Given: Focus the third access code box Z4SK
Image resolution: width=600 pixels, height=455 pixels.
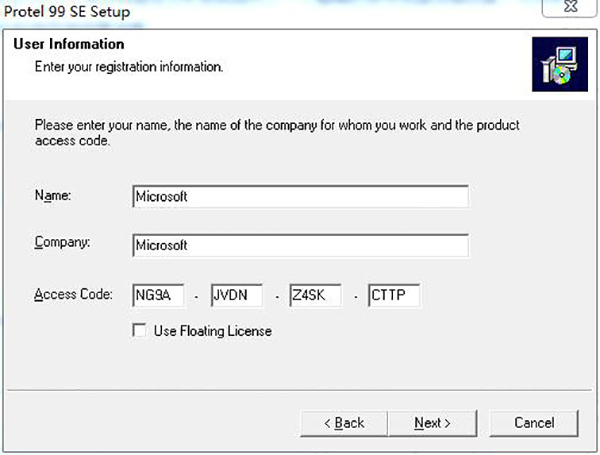Looking at the screenshot, I should (x=315, y=296).
